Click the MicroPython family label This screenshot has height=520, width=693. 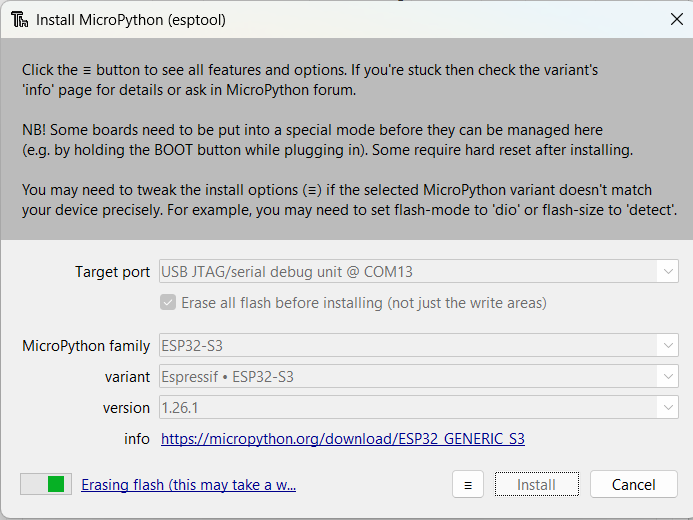(x=86, y=346)
